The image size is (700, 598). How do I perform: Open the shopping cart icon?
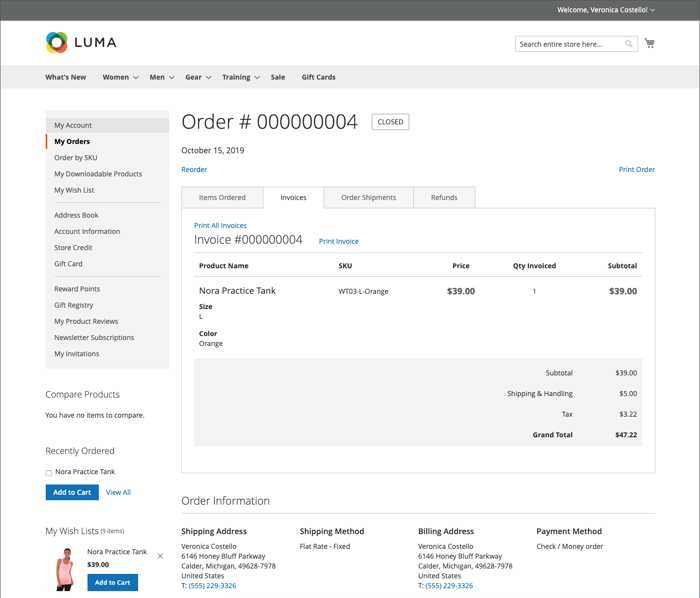click(x=650, y=43)
